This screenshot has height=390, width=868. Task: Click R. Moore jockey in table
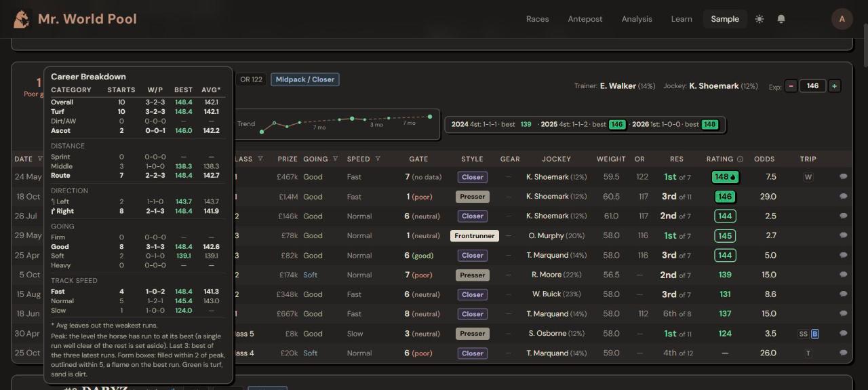click(x=547, y=275)
